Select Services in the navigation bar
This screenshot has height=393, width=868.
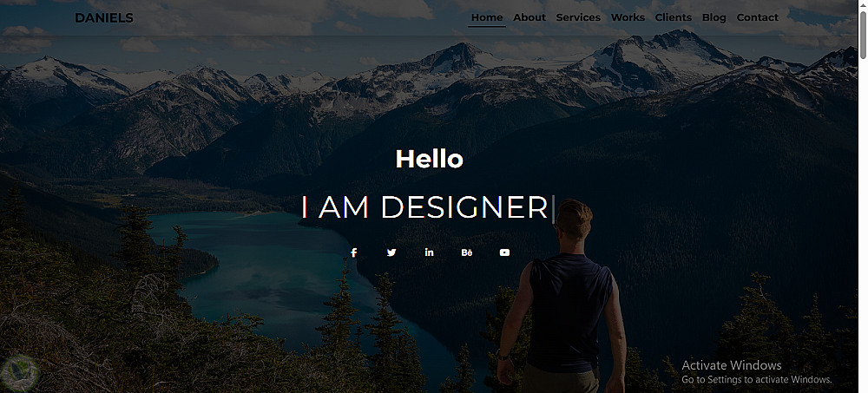point(578,17)
